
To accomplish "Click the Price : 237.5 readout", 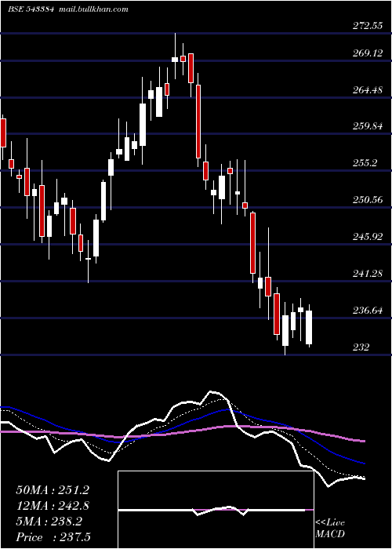I will [x=53, y=537].
